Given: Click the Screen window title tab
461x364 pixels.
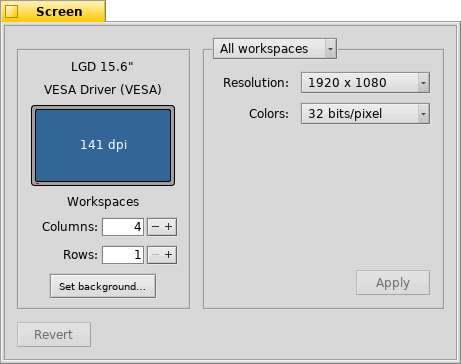Looking at the screenshot, I should 54,11.
